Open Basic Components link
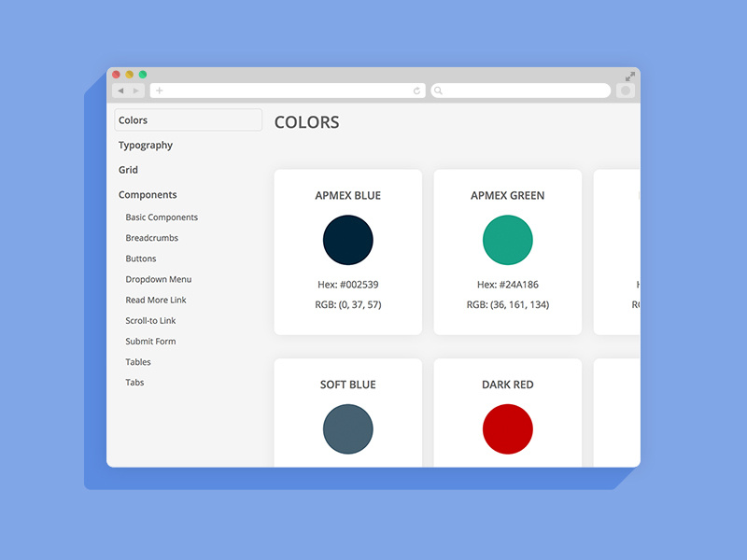This screenshot has width=747, height=560. pos(162,217)
